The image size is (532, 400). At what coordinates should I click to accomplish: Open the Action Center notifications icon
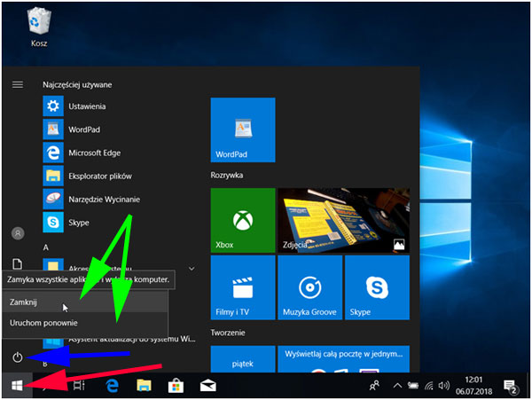click(x=511, y=387)
